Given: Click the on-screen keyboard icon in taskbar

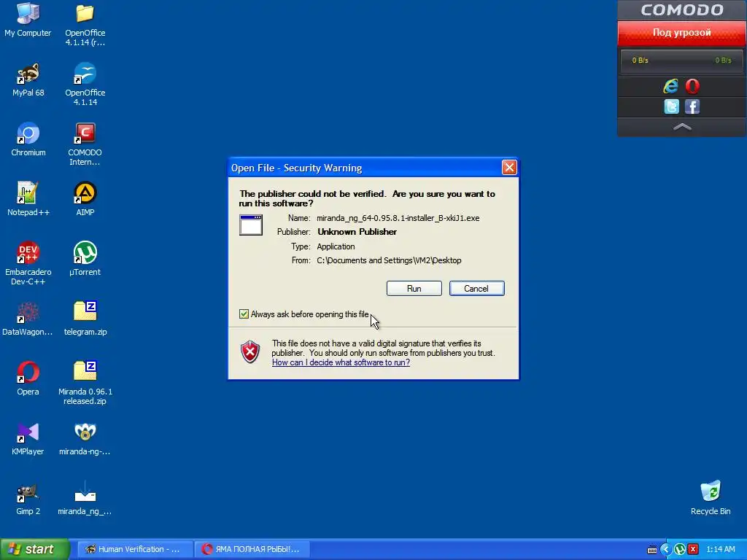Looking at the screenshot, I should pos(652,550).
